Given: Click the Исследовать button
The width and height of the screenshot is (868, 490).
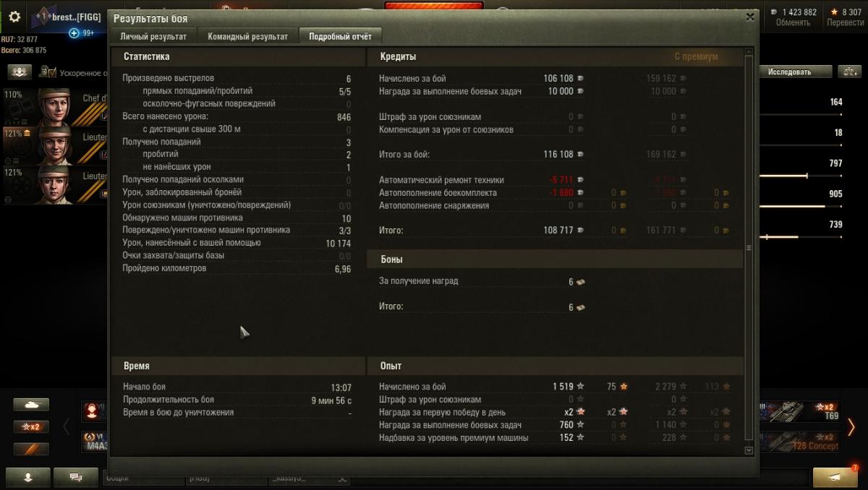Looking at the screenshot, I should coord(789,72).
